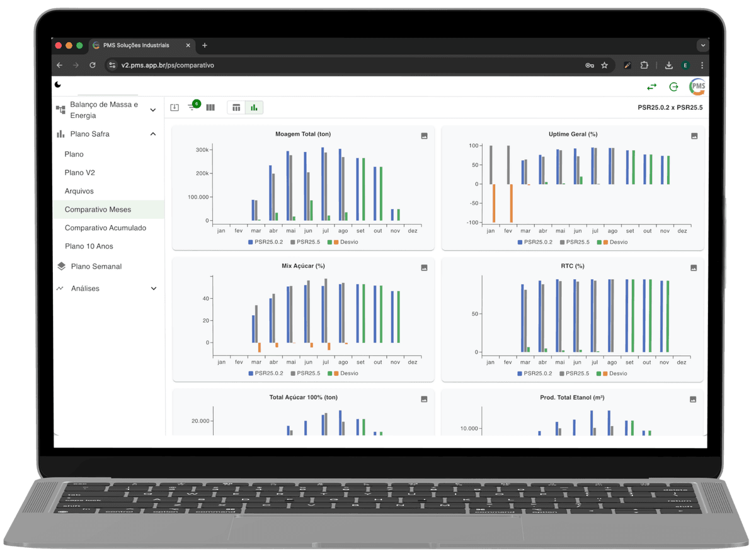Collapse the Plano Safra section
Screen dimensions: 756x551
[x=152, y=134]
